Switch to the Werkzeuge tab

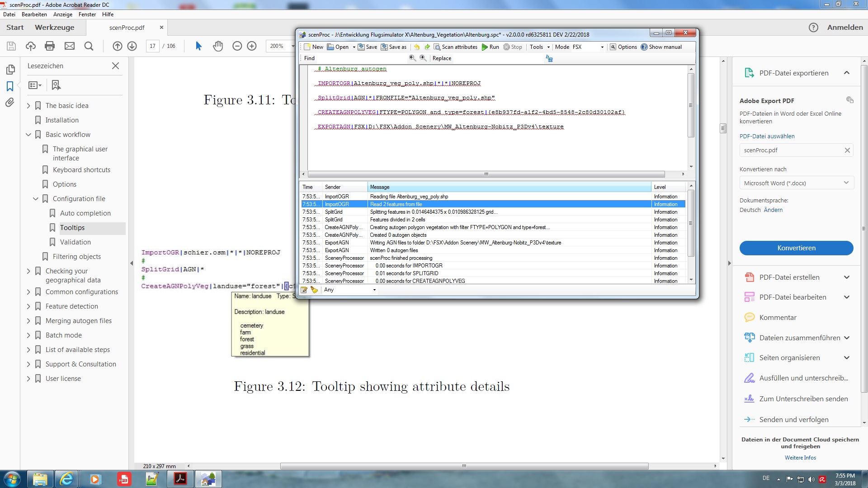(55, 28)
